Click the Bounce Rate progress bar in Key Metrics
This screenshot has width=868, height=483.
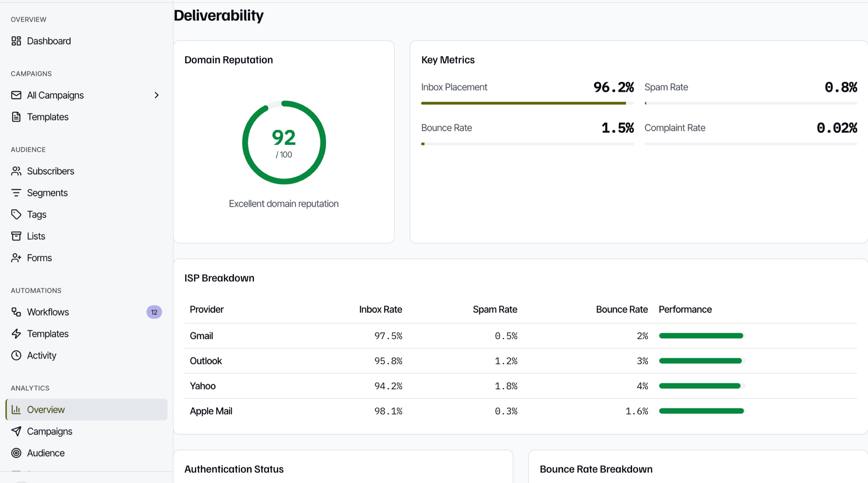[527, 144]
